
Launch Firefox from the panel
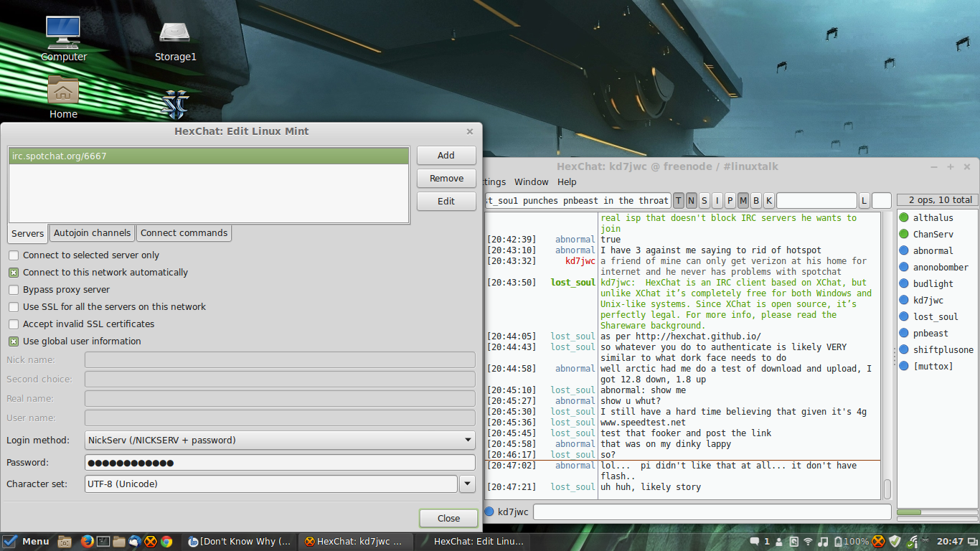click(88, 542)
